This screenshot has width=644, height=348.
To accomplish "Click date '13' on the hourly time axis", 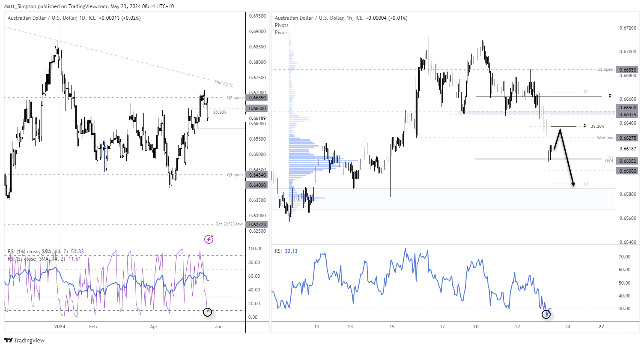I will click(x=350, y=327).
